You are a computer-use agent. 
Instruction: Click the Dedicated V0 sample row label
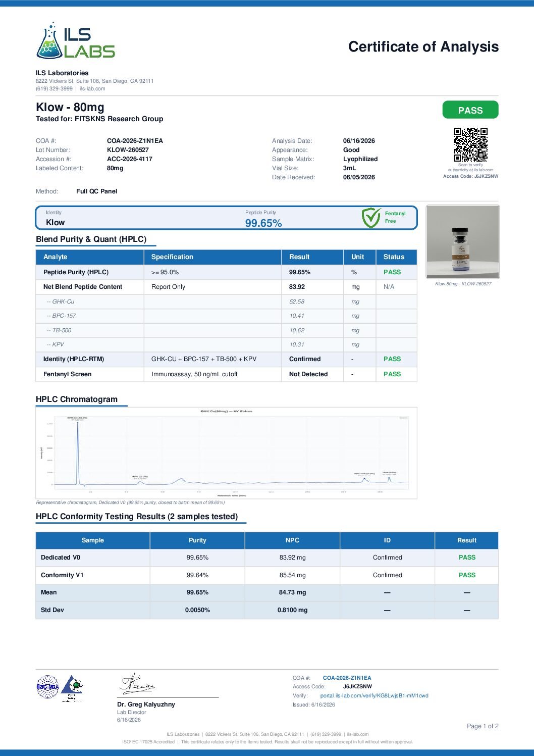click(x=61, y=558)
